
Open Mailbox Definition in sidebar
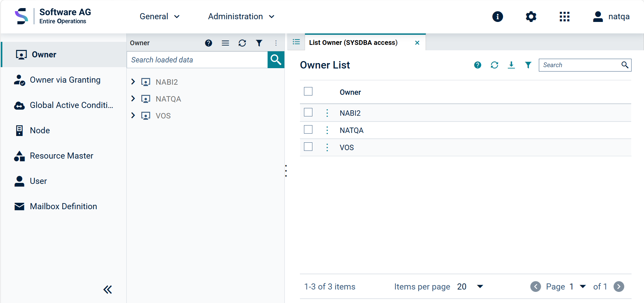click(64, 206)
